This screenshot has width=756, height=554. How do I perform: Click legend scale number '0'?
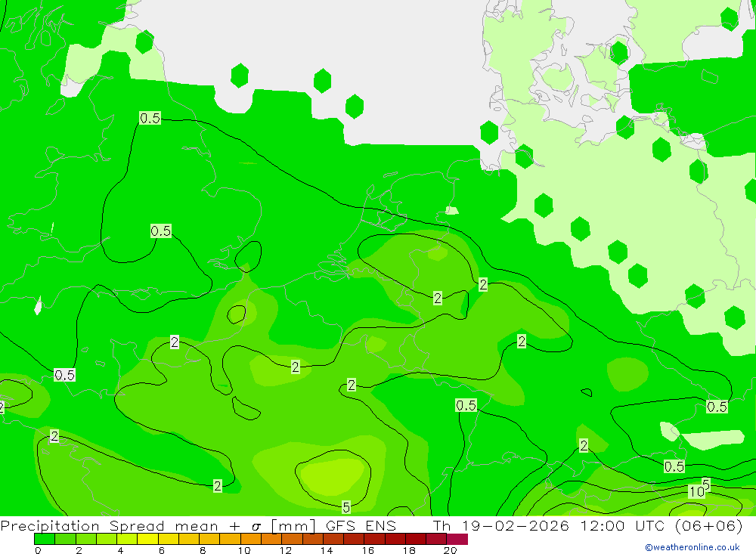(x=38, y=550)
